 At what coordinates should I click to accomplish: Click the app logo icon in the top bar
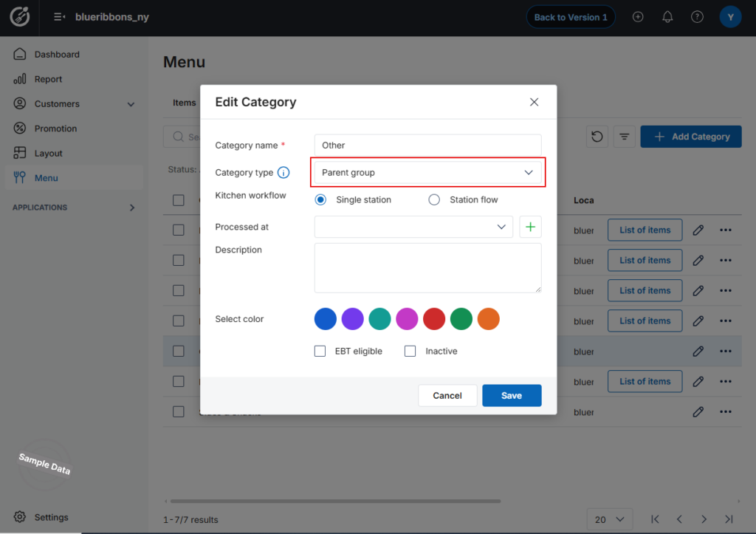[x=20, y=17]
